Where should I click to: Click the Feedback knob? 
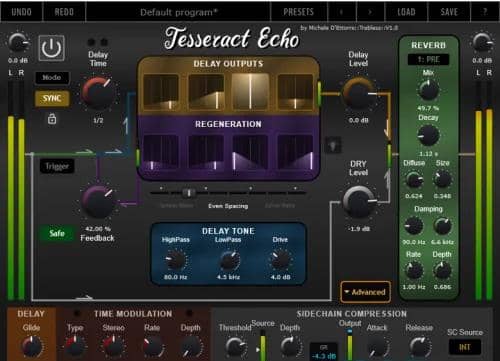98,202
